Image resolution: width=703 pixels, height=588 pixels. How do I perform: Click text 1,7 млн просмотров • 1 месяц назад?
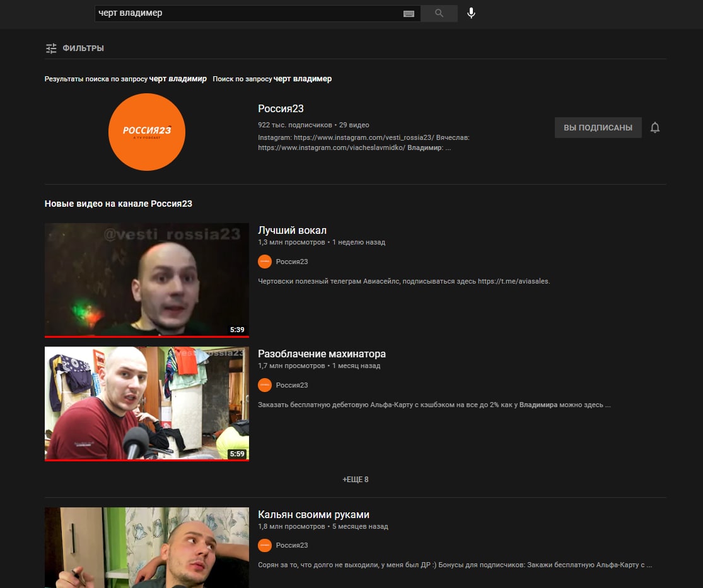(x=319, y=366)
